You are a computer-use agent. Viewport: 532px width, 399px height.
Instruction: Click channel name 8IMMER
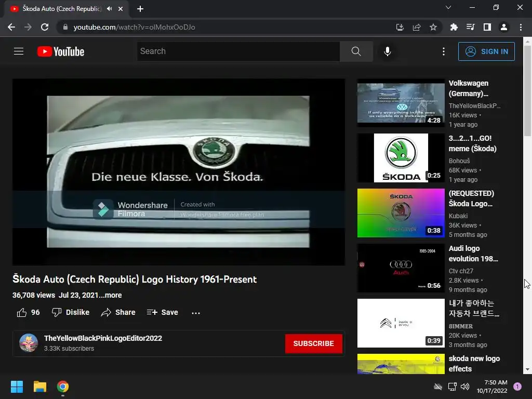pyautogui.click(x=460, y=326)
